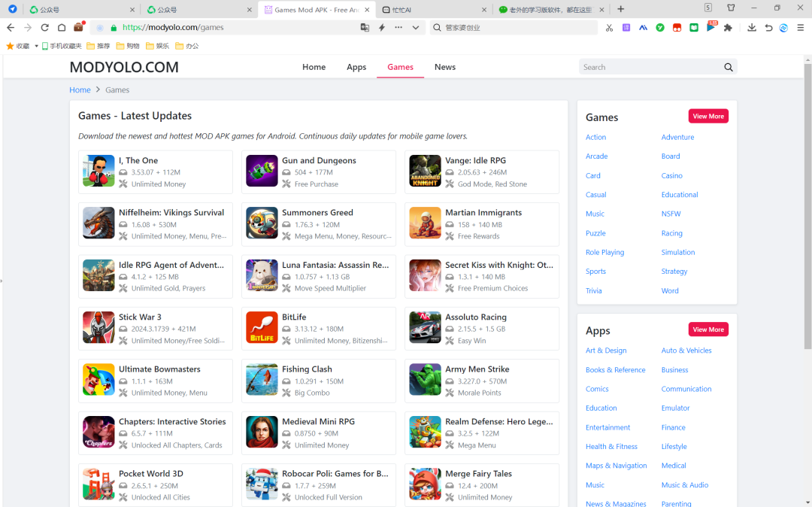Open the 推荐 bookmark folder
Image resolution: width=812 pixels, height=507 pixels.
[x=98, y=46]
